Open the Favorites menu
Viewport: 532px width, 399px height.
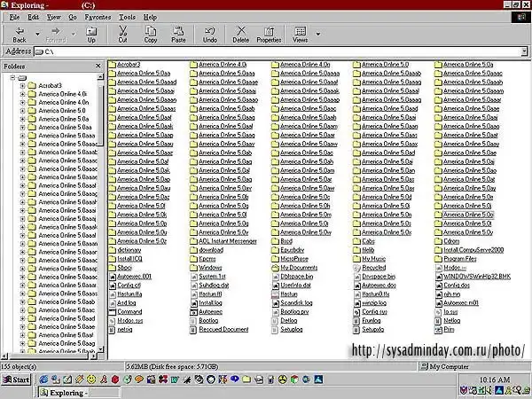98,17
